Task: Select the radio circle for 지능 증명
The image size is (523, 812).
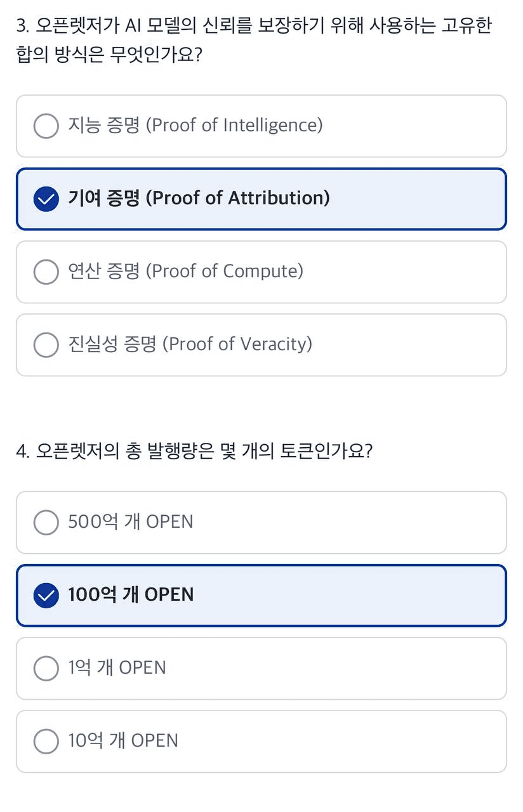Action: coord(46,126)
